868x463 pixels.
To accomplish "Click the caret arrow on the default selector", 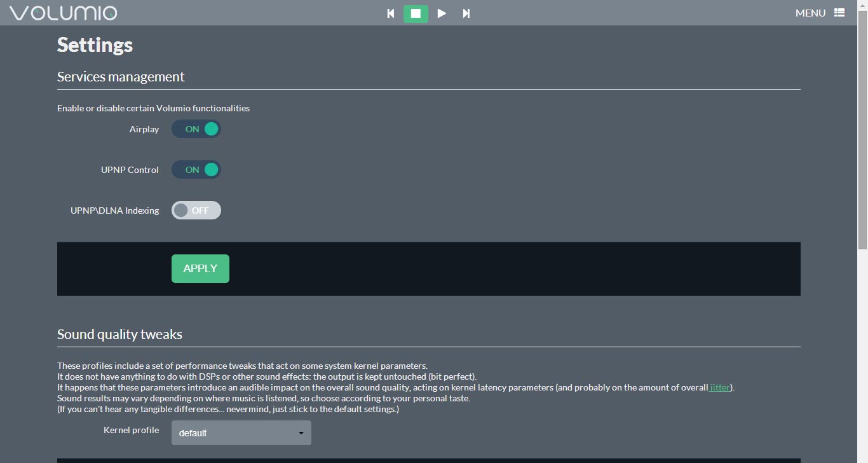I will coord(301,433).
